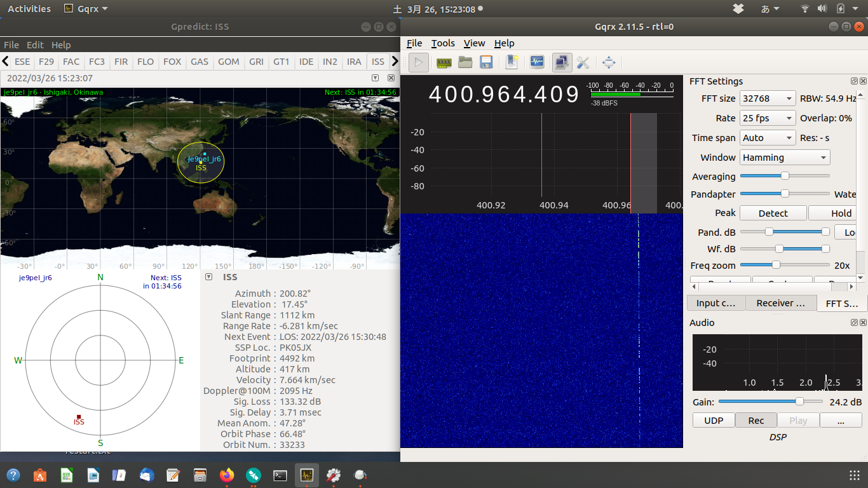Open the Gqrx View menu

[474, 43]
